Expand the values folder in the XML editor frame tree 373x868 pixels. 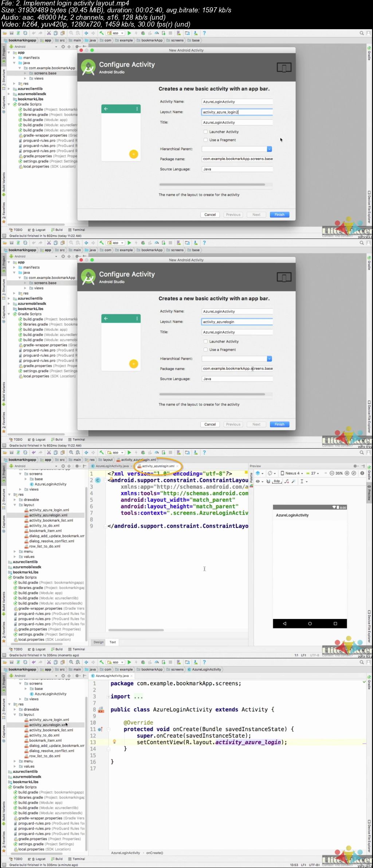(15, 557)
